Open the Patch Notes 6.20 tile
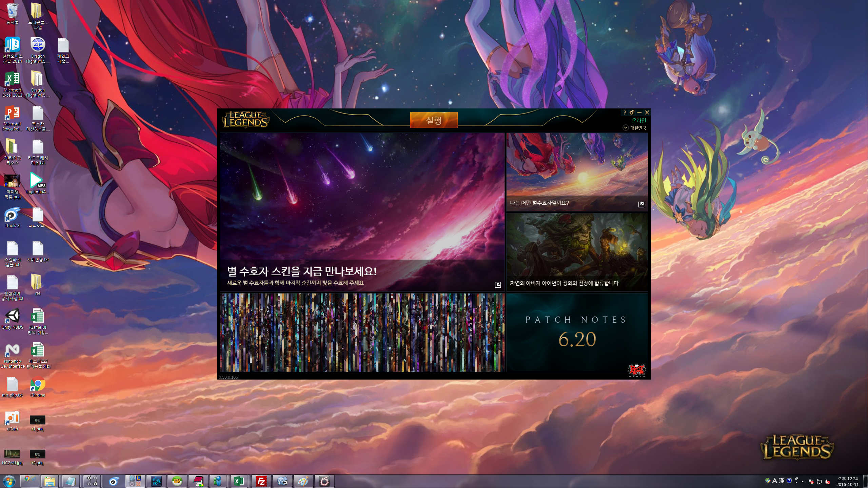 point(576,332)
